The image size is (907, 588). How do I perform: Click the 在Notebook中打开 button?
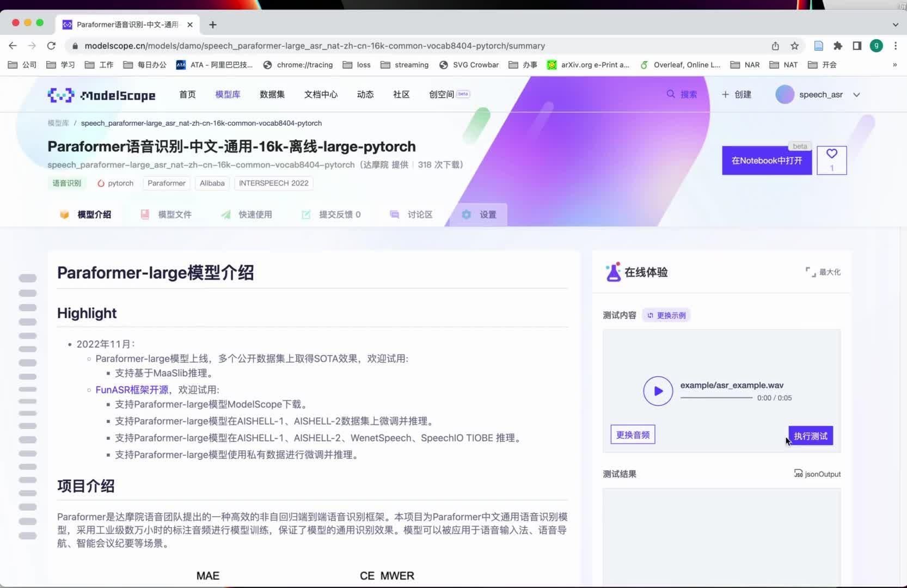[x=767, y=161]
